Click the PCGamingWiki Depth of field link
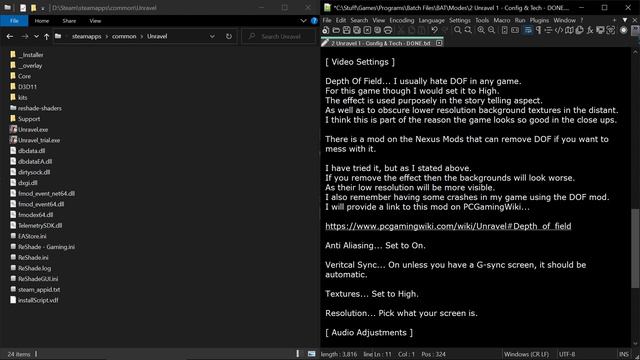 tap(448, 226)
